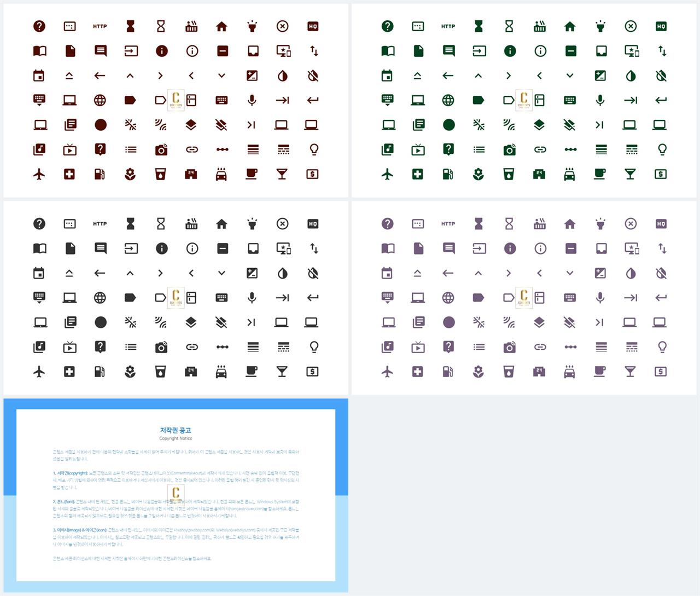Click the purple empty hourglass icon

(509, 224)
